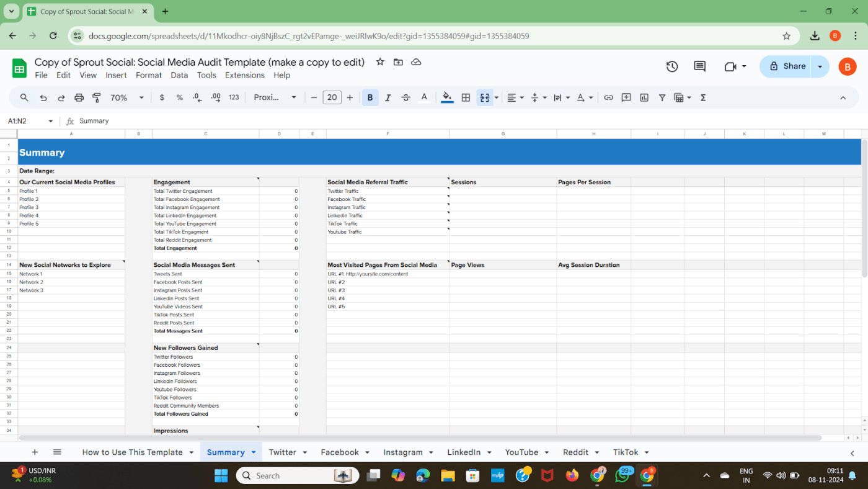
Task: Format as currency with dollar icon
Action: click(x=162, y=97)
